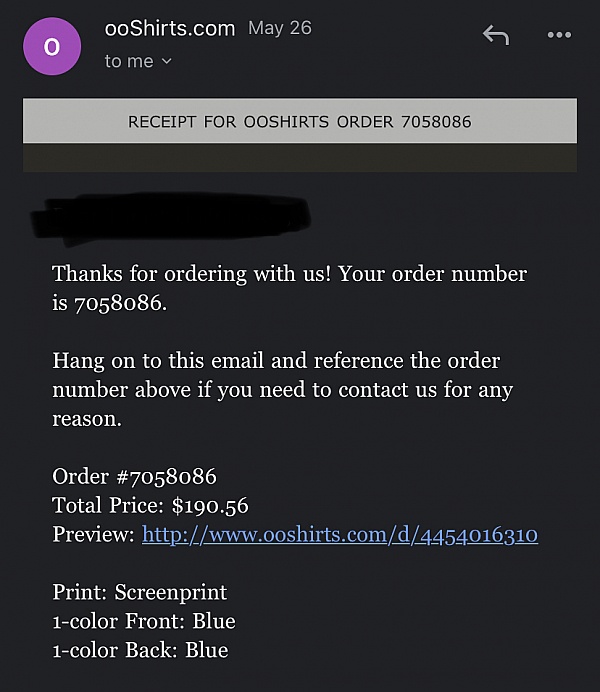Tap the receipt order 7058086 banner
The height and width of the screenshot is (692, 600).
pos(300,121)
